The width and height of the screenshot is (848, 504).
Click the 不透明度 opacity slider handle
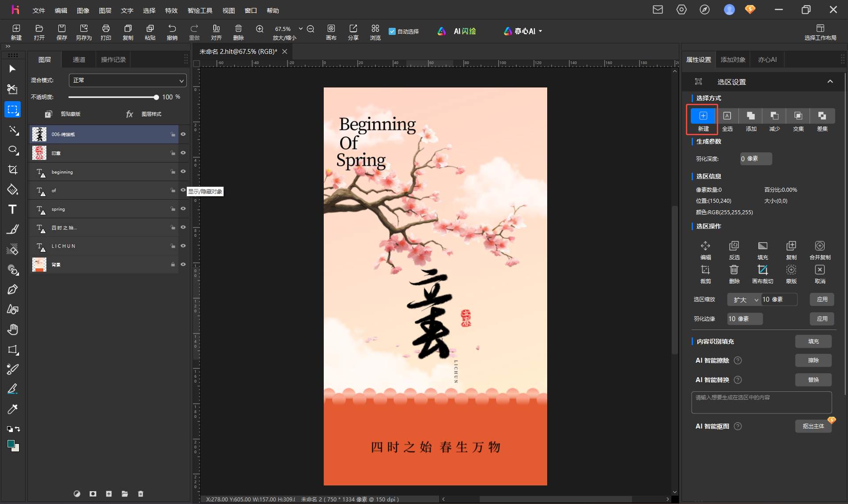pyautogui.click(x=156, y=97)
